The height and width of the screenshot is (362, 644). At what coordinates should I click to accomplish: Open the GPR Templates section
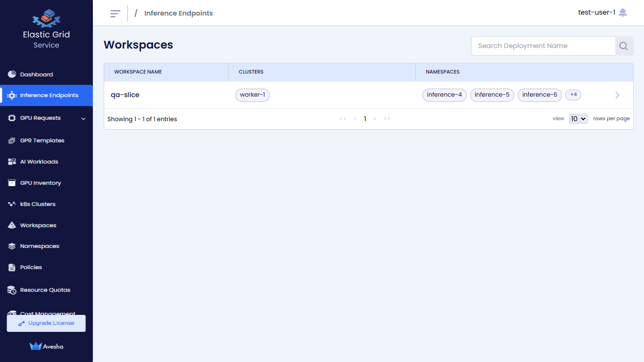[x=41, y=140]
